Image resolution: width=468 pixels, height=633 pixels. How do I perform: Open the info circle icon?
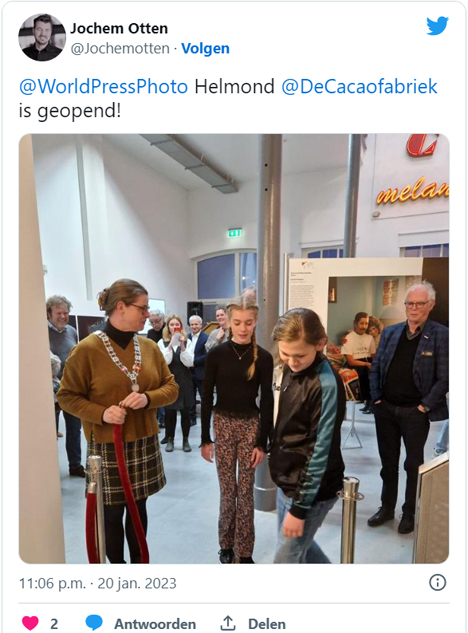(x=437, y=583)
